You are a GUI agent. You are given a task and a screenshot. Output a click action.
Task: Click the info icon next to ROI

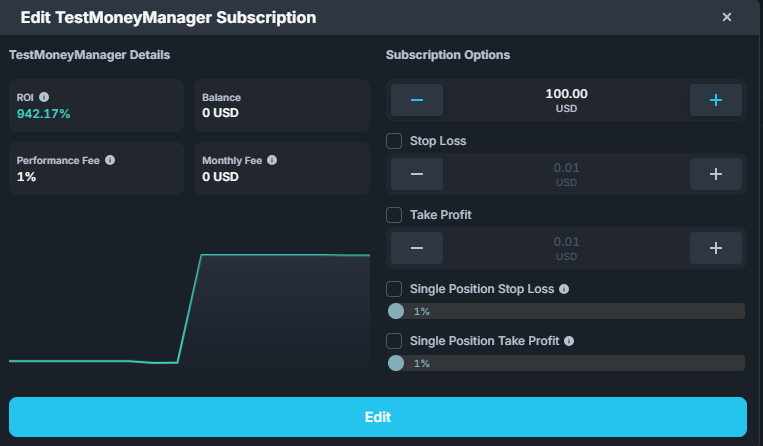coord(44,97)
